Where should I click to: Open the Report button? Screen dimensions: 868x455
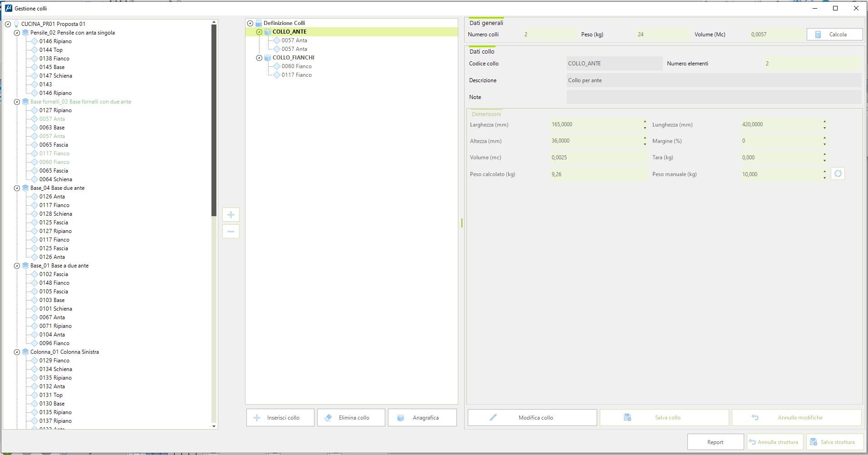716,442
